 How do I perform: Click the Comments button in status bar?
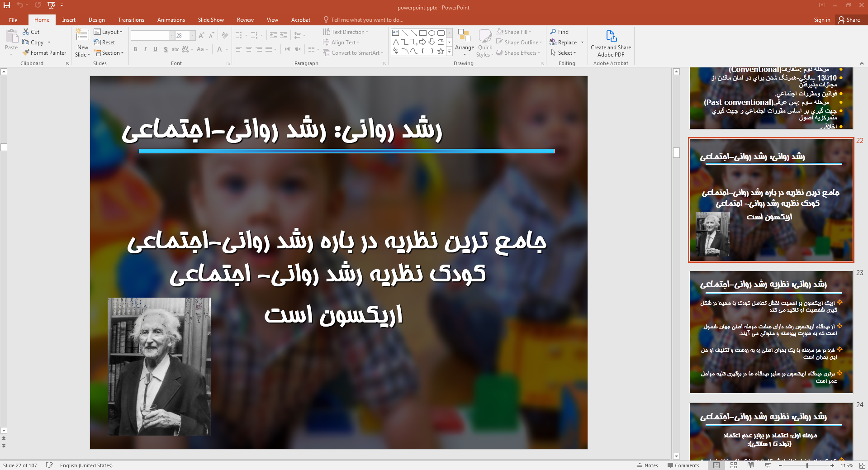(x=683, y=465)
